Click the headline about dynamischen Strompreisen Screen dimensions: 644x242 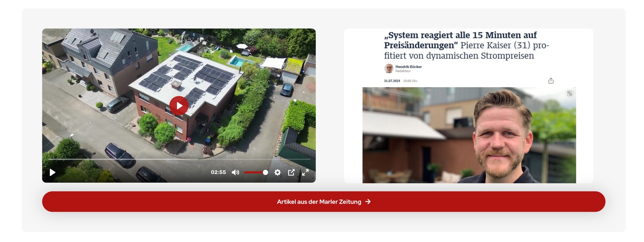point(466,45)
